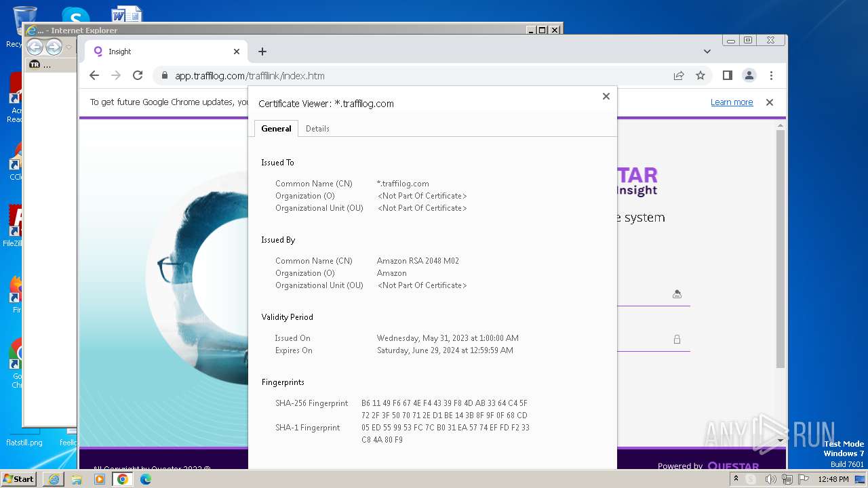Select the Internet Explorer TR tab
This screenshot has width=868, height=488.
[51, 65]
